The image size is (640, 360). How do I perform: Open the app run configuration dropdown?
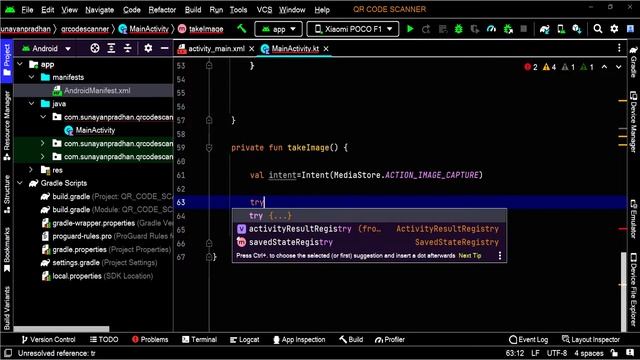pos(278,29)
